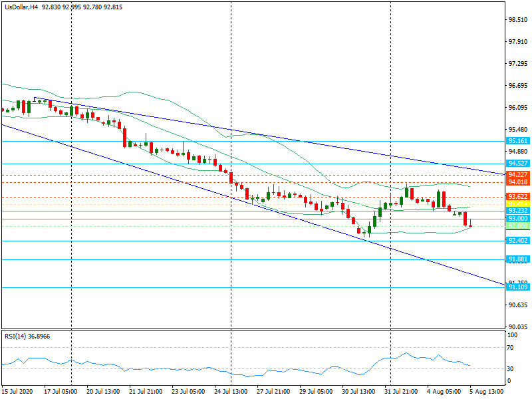Click the RSI 70 level scale mark
The height and width of the screenshot is (399, 532).
point(510,347)
